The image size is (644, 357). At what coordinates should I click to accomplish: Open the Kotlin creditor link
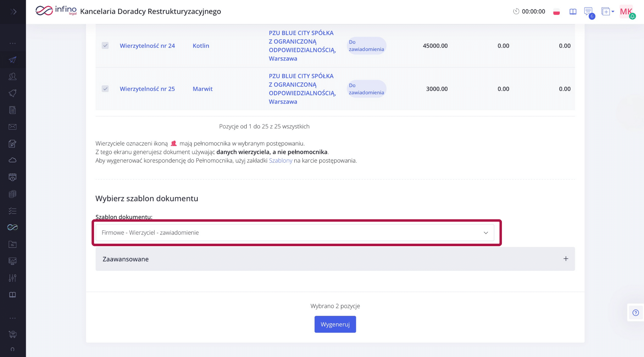[201, 46]
